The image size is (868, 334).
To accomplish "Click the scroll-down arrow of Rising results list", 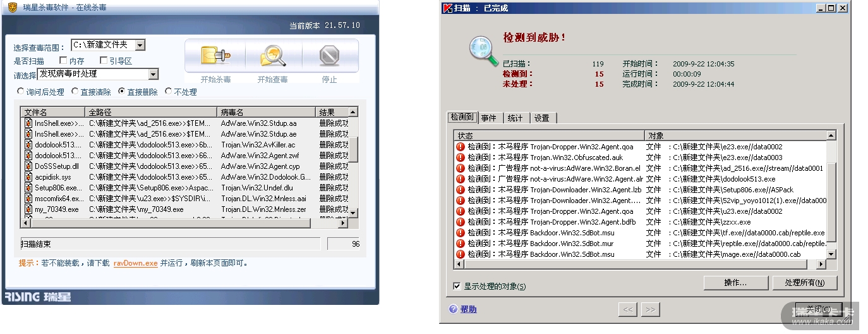I will [353, 213].
